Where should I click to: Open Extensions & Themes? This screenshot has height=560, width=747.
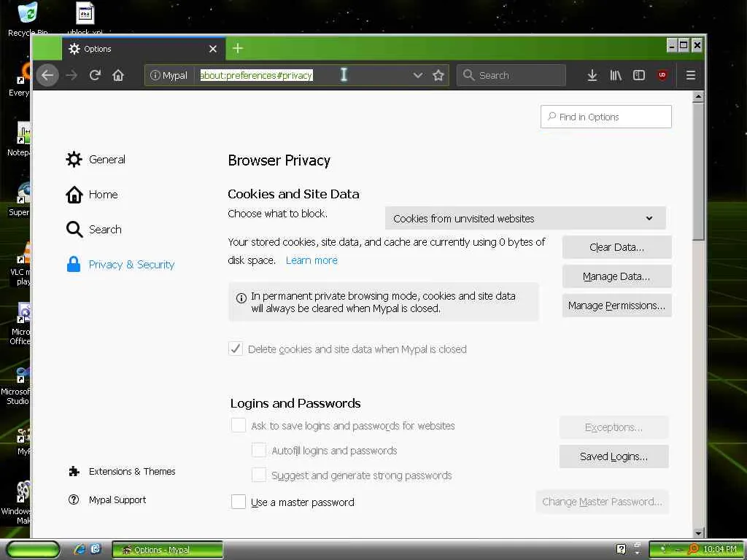click(122, 471)
